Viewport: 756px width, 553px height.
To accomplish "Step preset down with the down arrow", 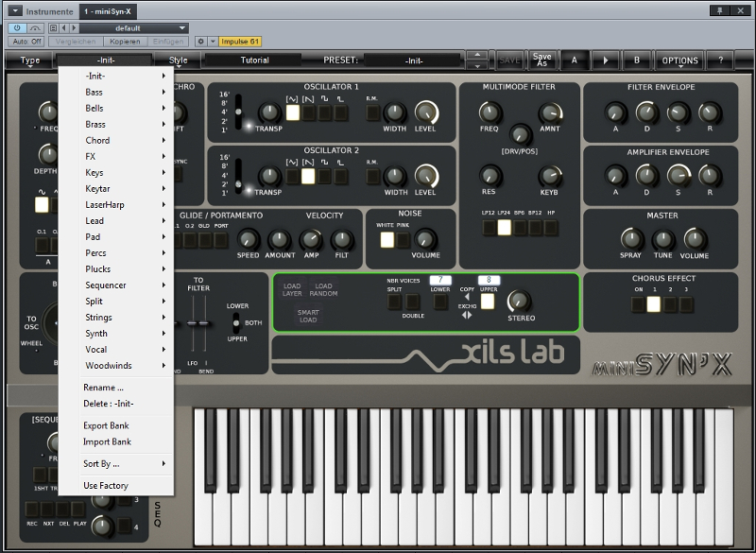I will point(477,65).
